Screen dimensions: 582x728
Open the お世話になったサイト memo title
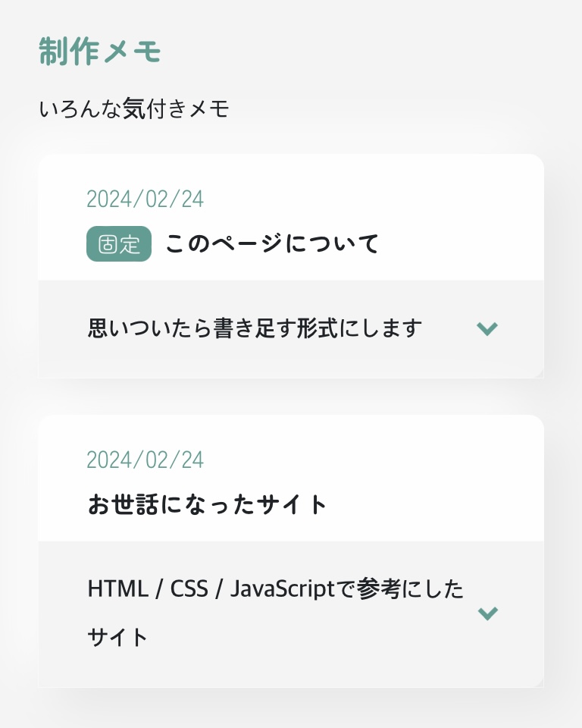(208, 504)
